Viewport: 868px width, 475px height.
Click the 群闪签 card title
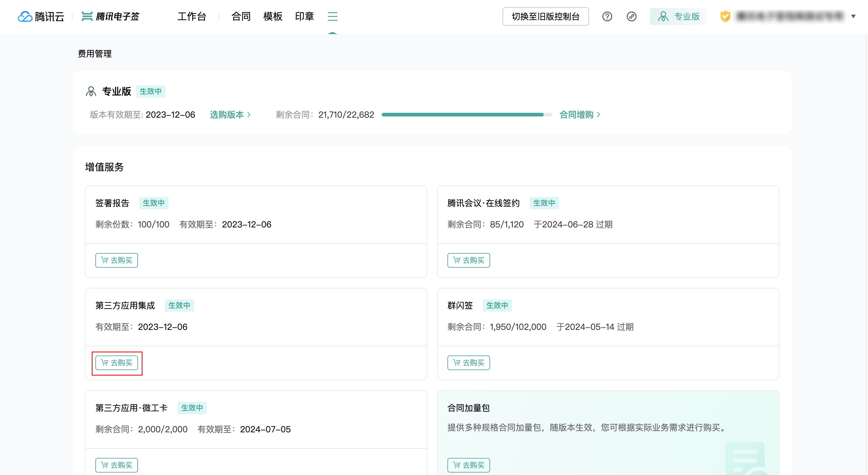pos(460,306)
